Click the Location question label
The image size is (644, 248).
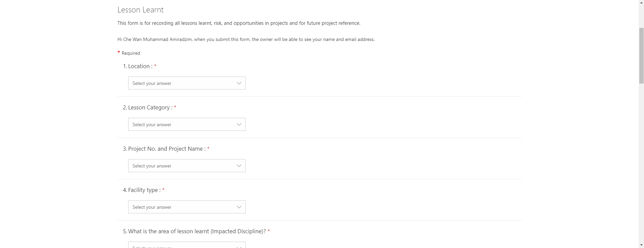click(x=140, y=66)
